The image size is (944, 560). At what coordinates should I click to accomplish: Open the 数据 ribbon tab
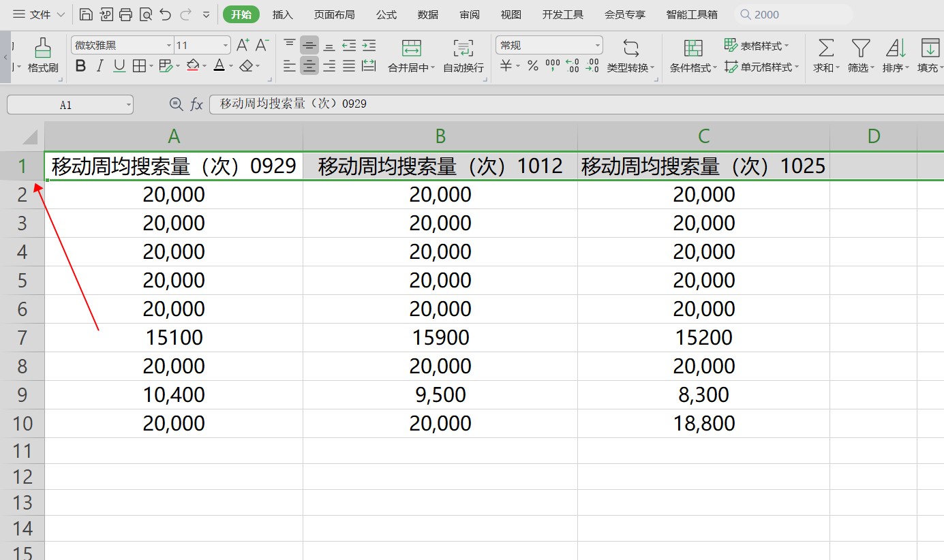(427, 14)
